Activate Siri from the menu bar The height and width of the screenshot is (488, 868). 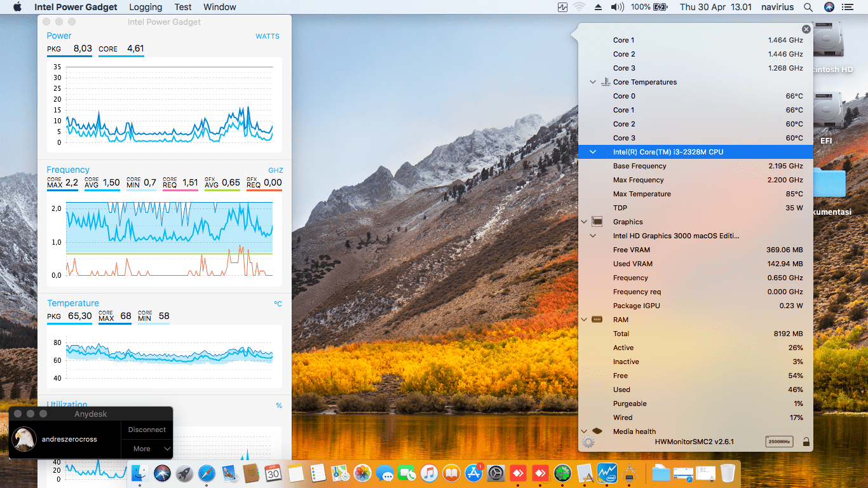[829, 7]
